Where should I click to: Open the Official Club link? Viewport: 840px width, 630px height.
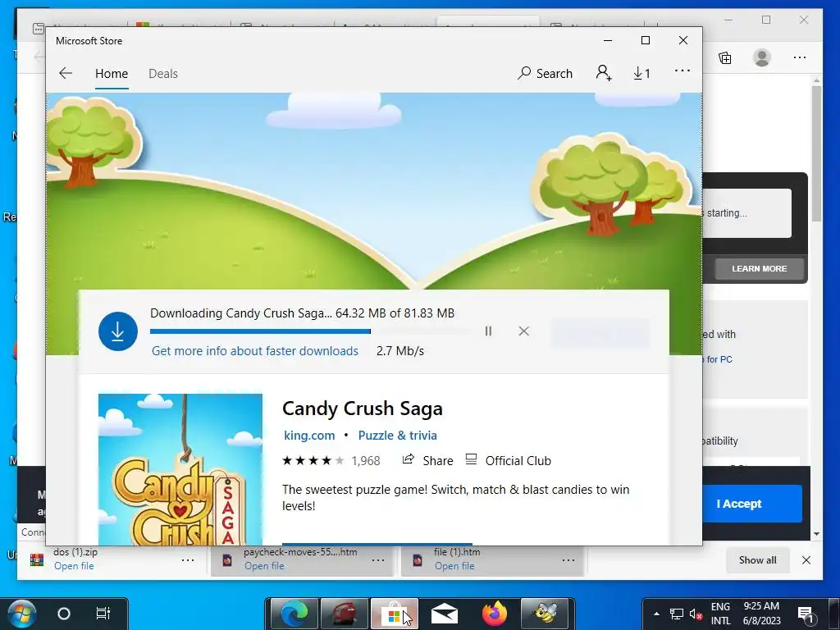[508, 461]
